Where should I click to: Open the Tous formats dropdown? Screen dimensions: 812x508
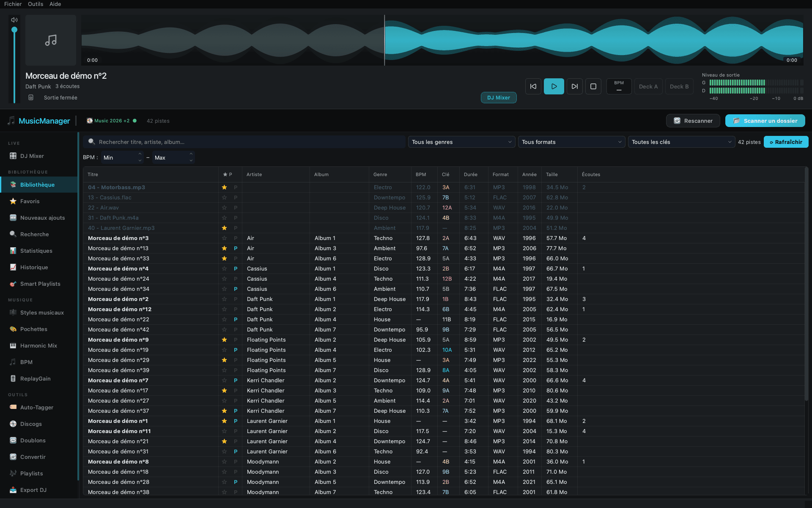[571, 142]
